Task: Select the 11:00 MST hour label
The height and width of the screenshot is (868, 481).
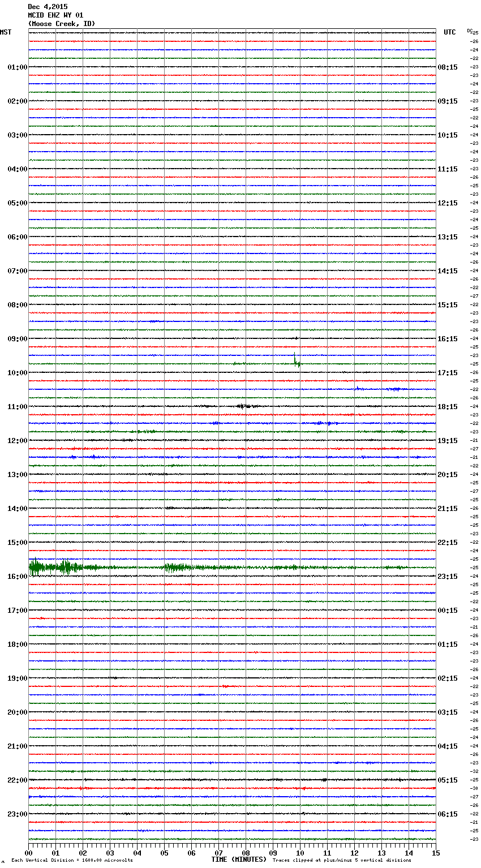Action: pyautogui.click(x=18, y=407)
